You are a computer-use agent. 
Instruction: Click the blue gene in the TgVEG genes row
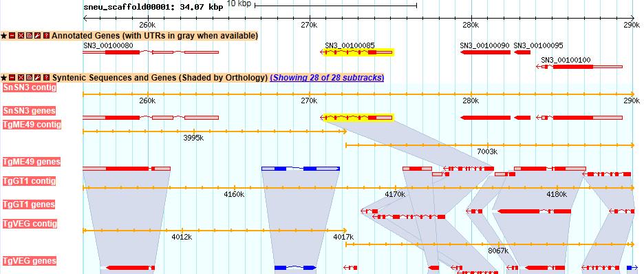tap(295, 268)
